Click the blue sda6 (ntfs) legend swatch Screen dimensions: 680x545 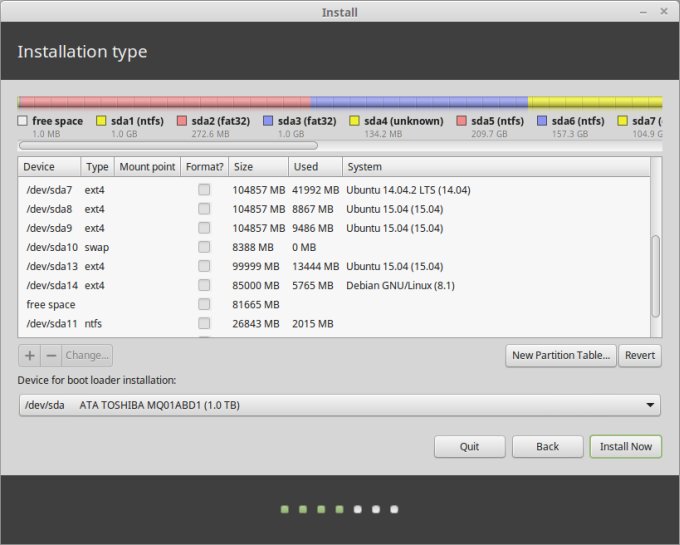[542, 121]
